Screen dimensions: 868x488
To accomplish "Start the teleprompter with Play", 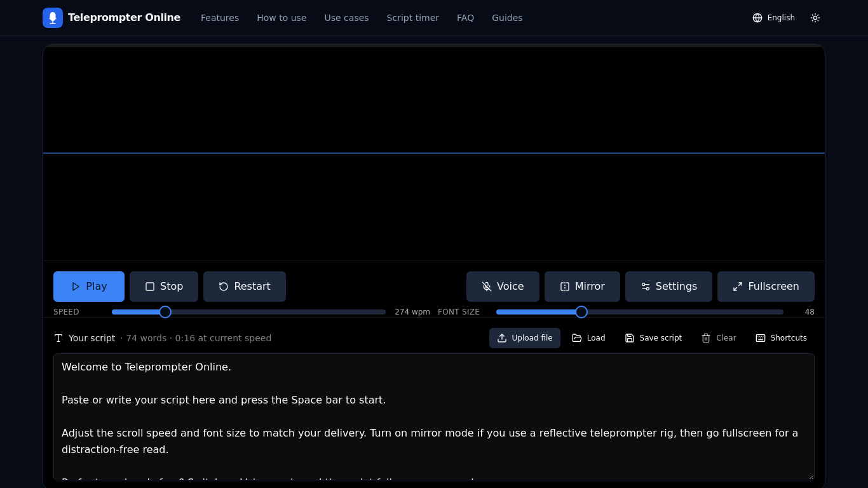I will 89,287.
